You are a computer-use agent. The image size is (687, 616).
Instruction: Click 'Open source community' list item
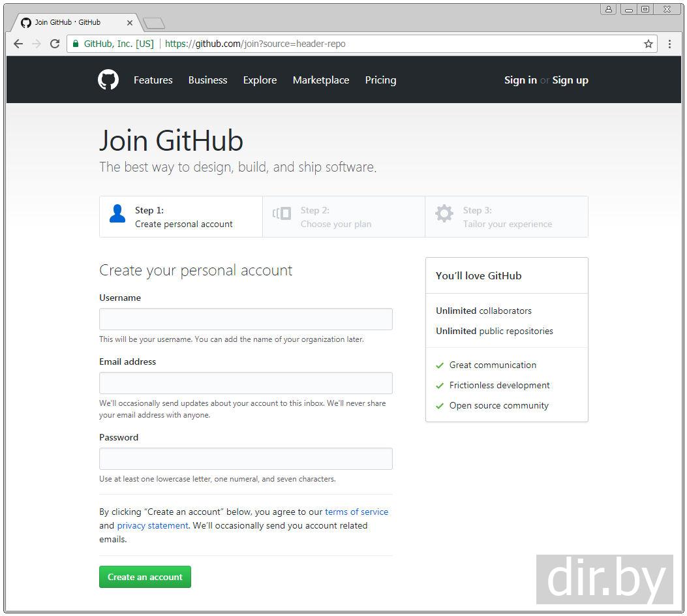[498, 405]
